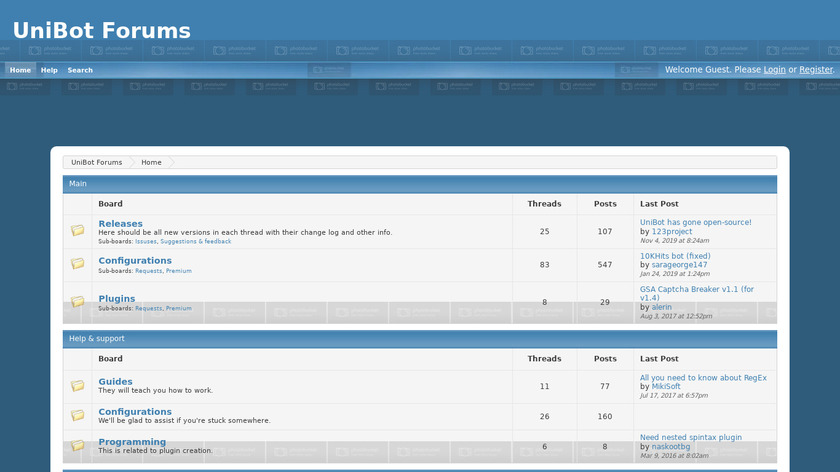The width and height of the screenshot is (840, 472).
Task: Click the 'Jul 17, 2017 at 6:57pm' timestamp
Action: click(674, 395)
